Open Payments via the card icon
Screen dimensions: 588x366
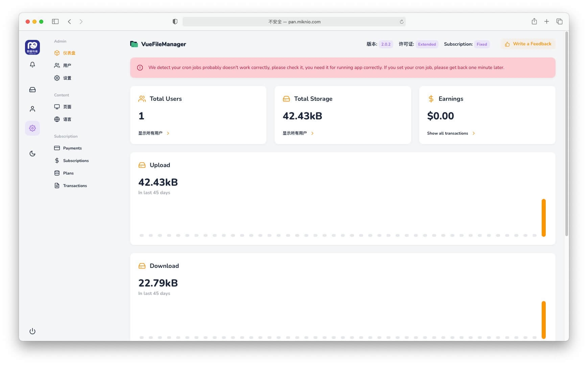coord(57,148)
